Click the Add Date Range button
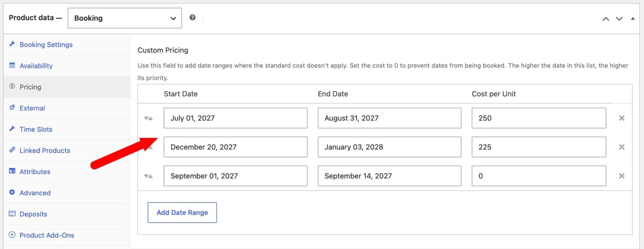644x249 pixels. coord(182,212)
